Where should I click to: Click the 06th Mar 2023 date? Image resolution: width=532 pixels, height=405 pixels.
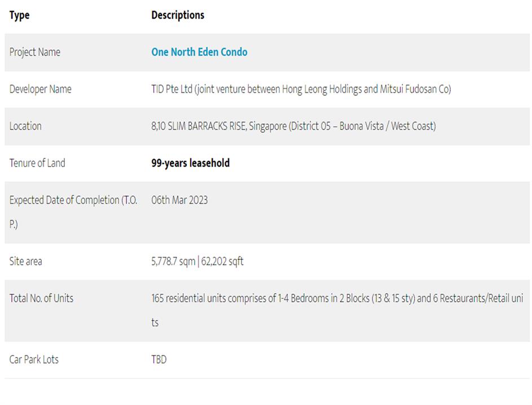click(179, 200)
